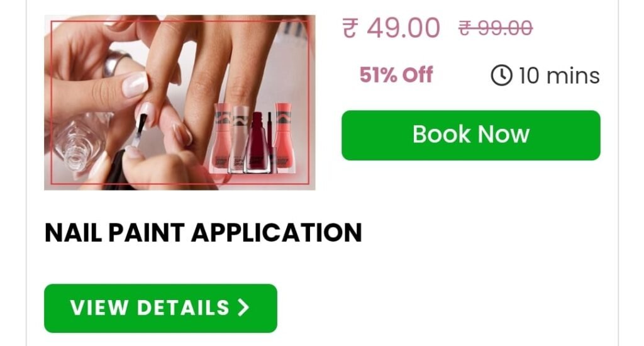Click the 51% Off discount label

pyautogui.click(x=396, y=75)
